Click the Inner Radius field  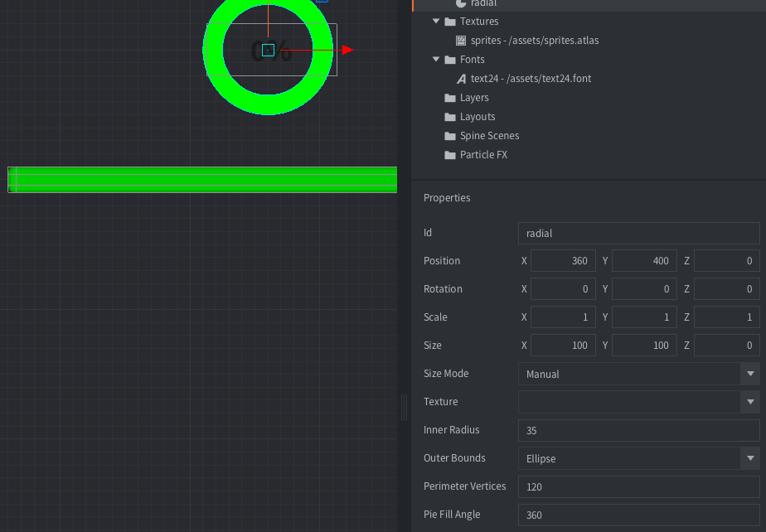[639, 430]
